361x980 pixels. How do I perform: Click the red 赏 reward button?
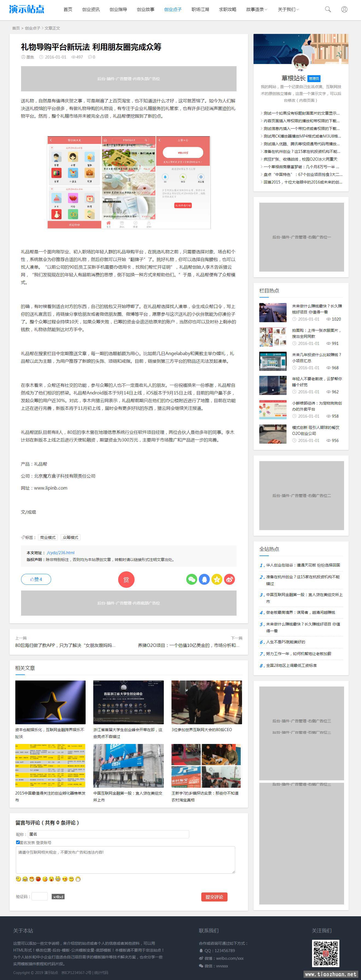pos(126,579)
